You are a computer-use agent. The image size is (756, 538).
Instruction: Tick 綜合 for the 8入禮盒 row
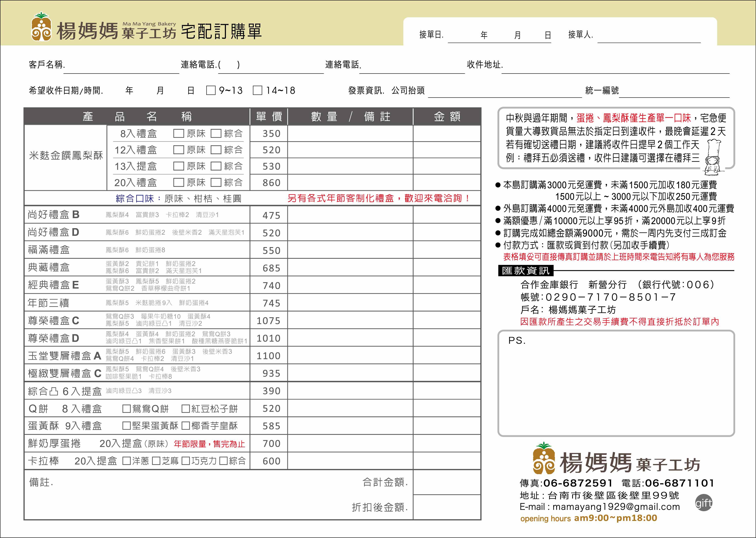tap(216, 134)
